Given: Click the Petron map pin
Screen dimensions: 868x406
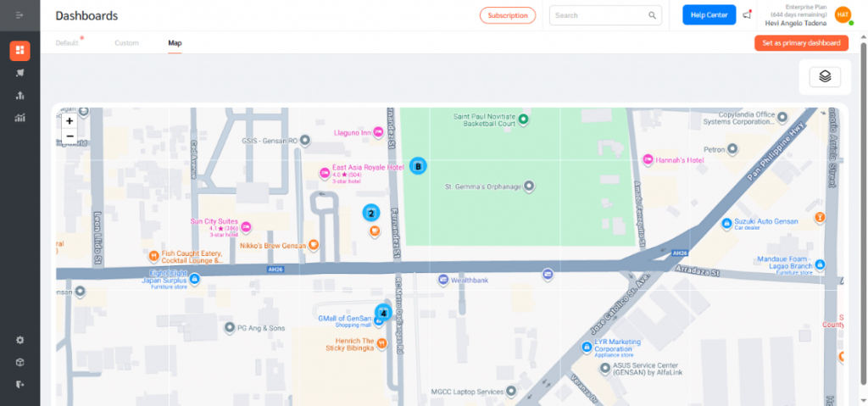Looking at the screenshot, I should tap(732, 149).
